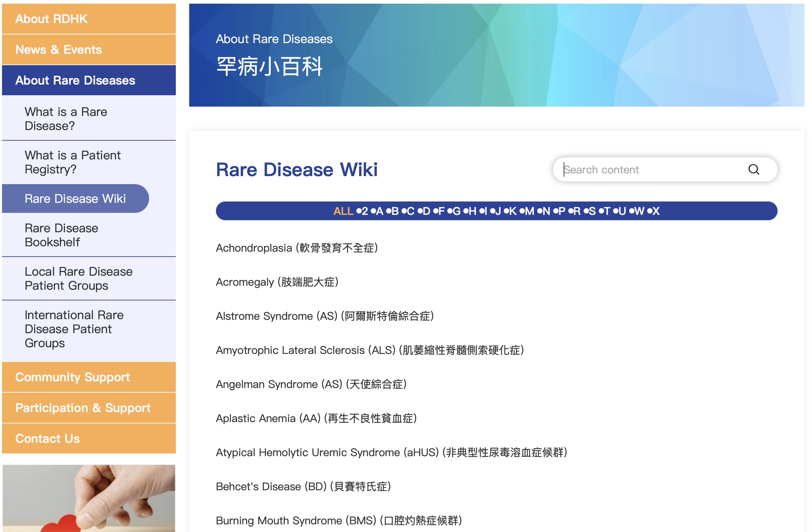Open the About RDHK menu
Screen dimensions: 812x532
point(89,19)
